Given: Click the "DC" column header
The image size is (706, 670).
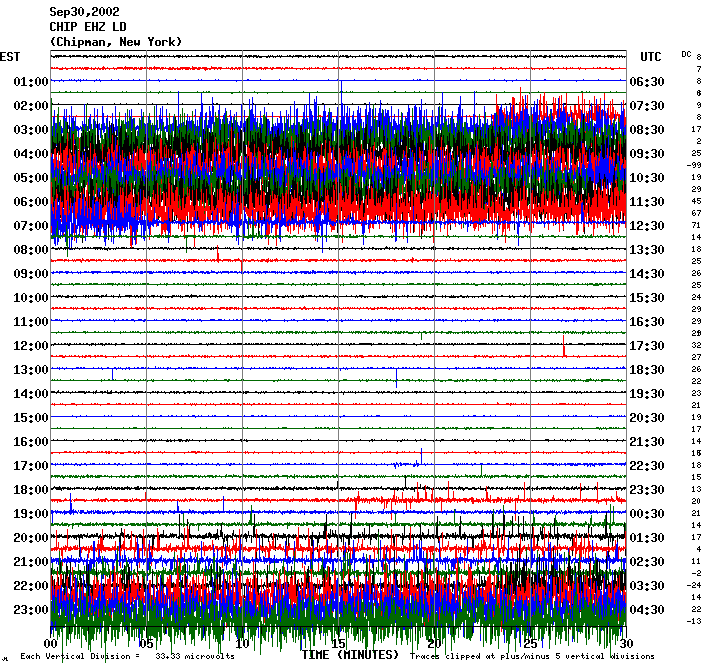Looking at the screenshot, I should point(686,54).
